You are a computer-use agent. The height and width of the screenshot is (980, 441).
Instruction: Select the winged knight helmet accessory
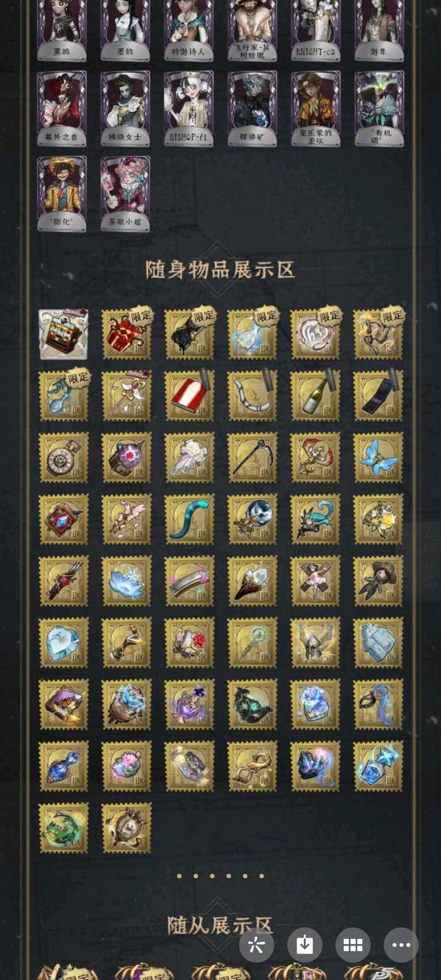(315, 643)
